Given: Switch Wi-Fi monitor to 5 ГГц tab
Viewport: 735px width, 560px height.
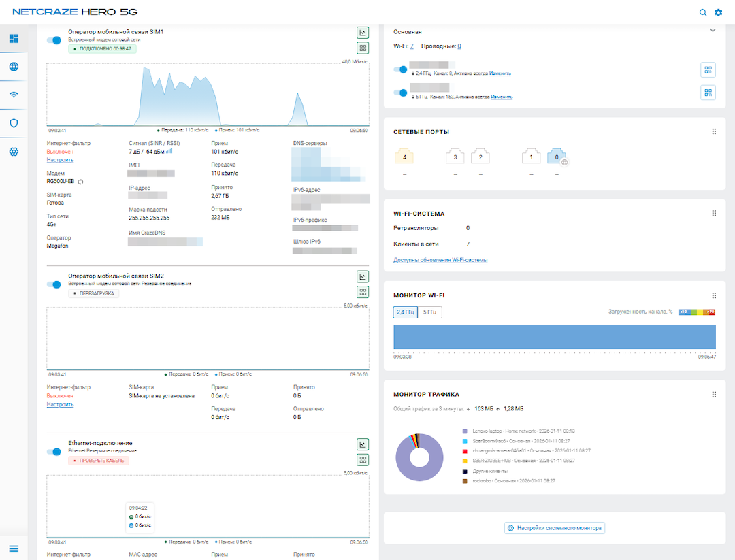Looking at the screenshot, I should pyautogui.click(x=429, y=312).
